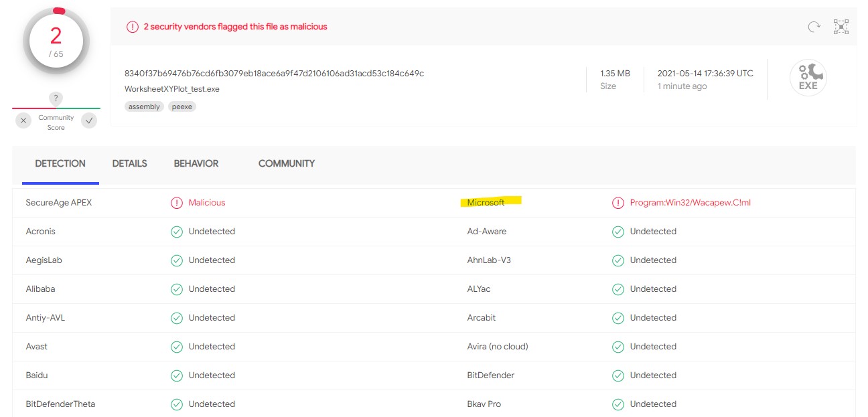Image resolution: width=868 pixels, height=417 pixels.
Task: Open the BEHAVIOR tab
Action: (x=196, y=163)
